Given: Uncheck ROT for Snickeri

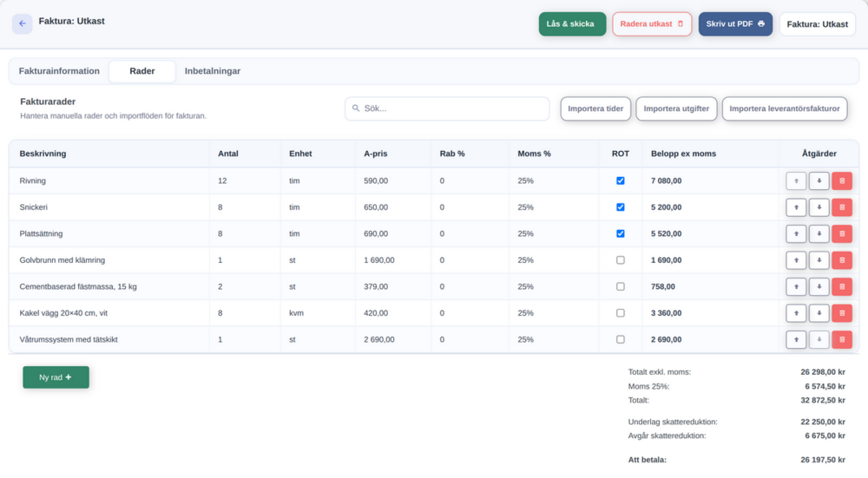Looking at the screenshot, I should [x=621, y=207].
